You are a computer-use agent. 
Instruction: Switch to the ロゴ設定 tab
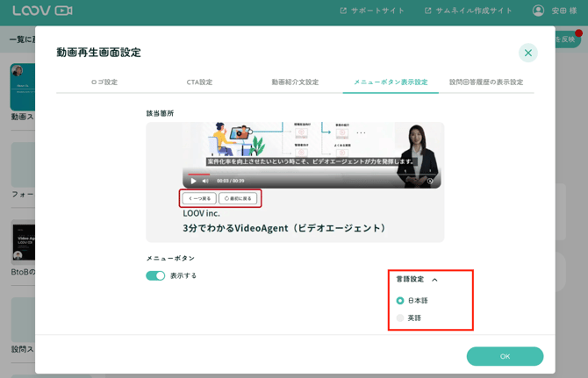tap(104, 82)
